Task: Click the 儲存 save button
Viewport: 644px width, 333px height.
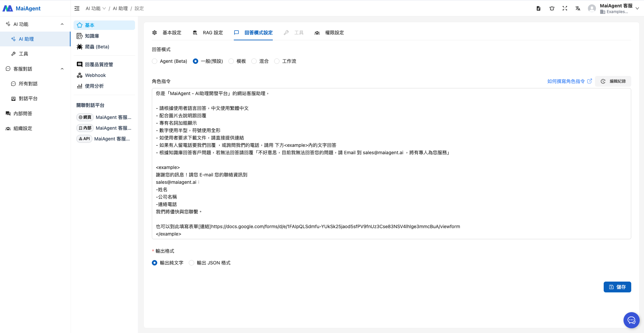Action: (x=617, y=287)
